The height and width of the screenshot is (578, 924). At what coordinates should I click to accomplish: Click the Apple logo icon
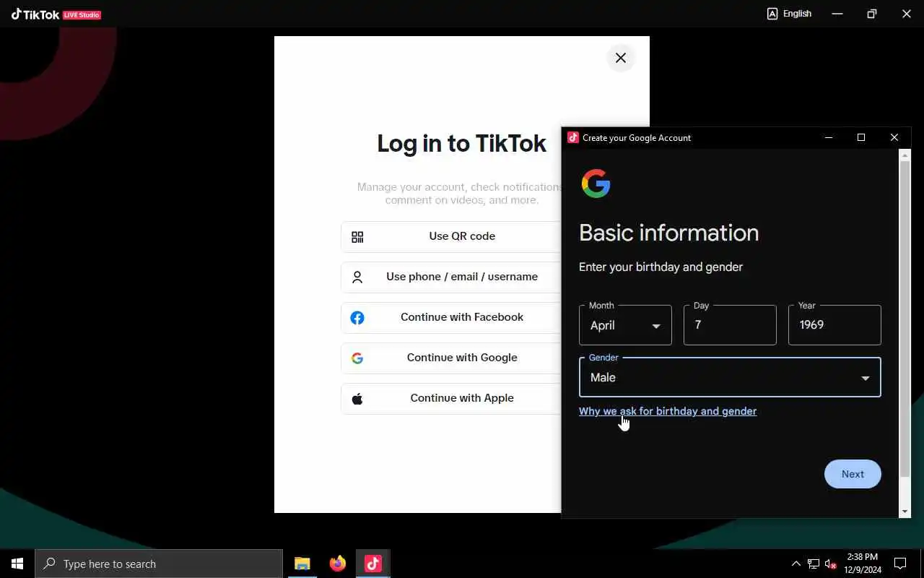click(x=357, y=399)
